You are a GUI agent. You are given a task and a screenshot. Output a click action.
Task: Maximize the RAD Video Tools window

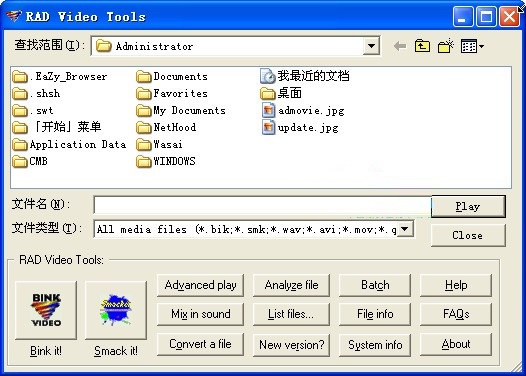tap(486, 16)
